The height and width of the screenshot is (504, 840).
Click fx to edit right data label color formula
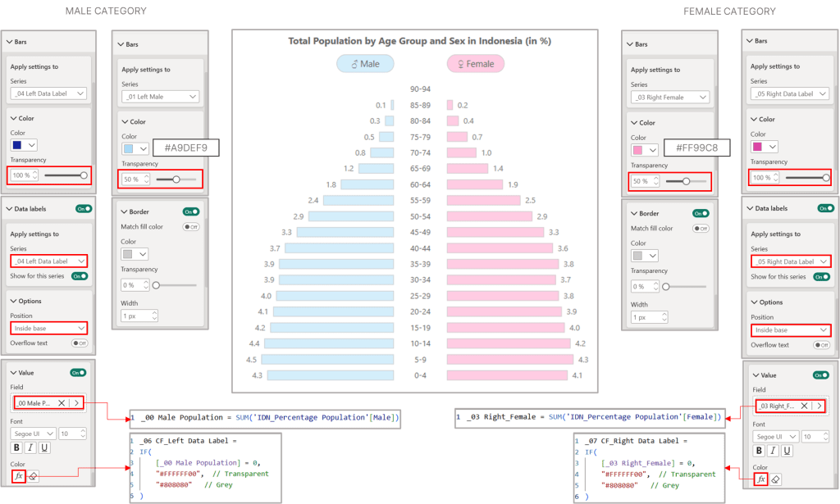pyautogui.click(x=760, y=479)
